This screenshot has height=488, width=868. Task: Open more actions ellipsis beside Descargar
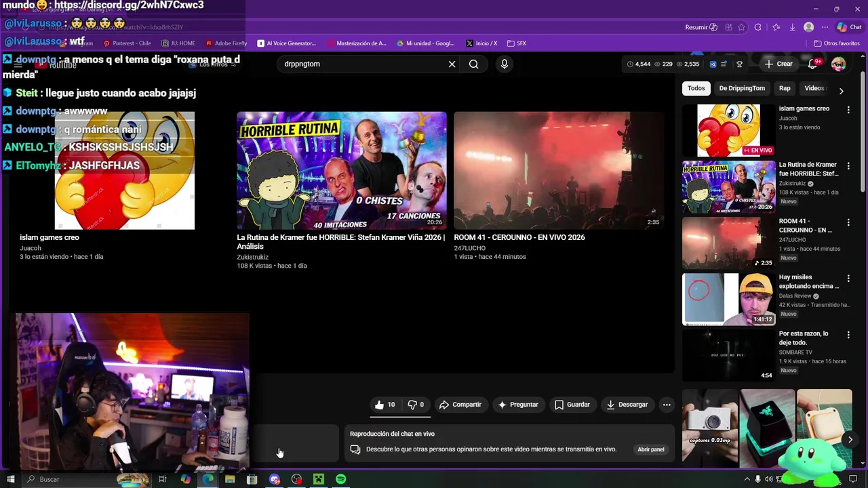pyautogui.click(x=667, y=405)
